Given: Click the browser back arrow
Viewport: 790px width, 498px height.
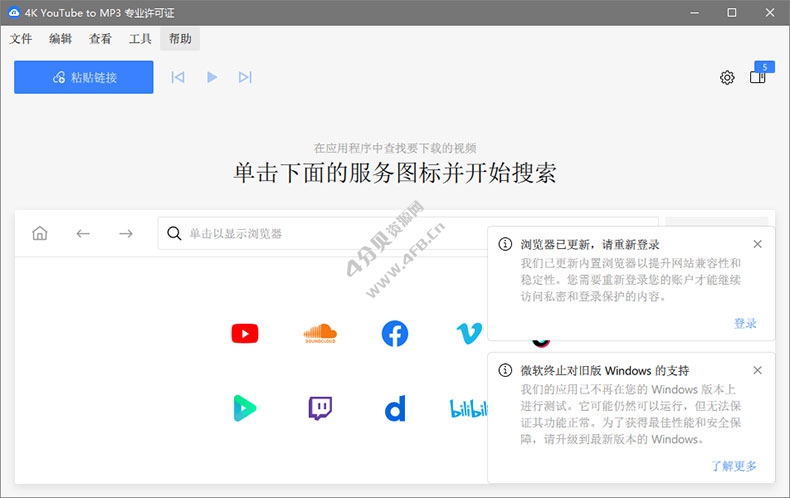Looking at the screenshot, I should pos(83,233).
